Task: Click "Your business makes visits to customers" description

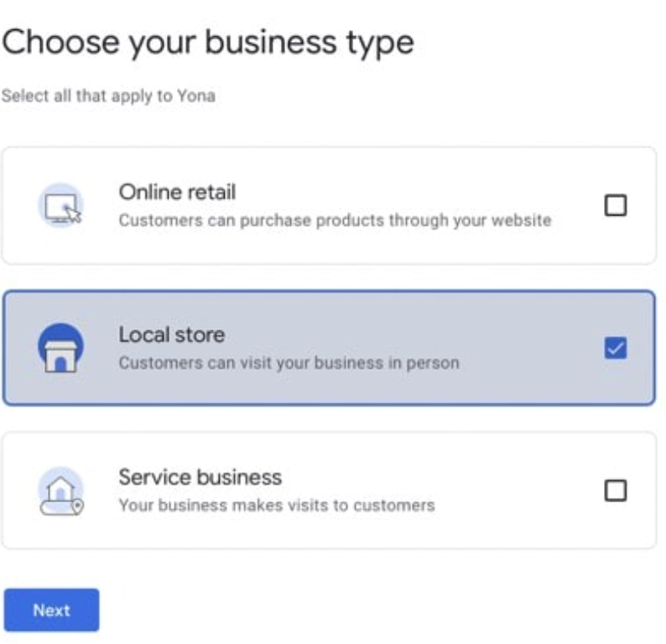Action: tap(276, 506)
